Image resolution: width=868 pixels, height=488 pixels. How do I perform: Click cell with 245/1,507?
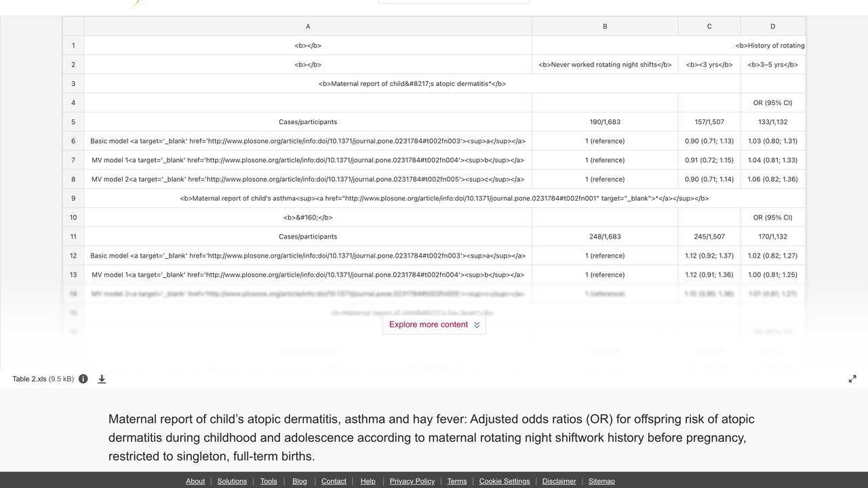(x=709, y=237)
